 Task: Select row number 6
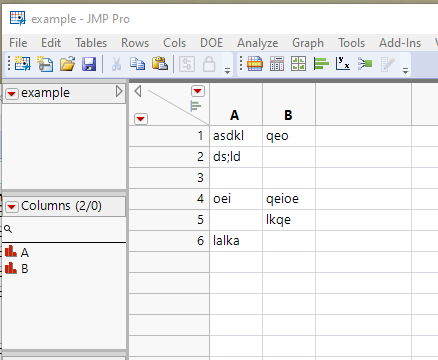tap(169, 241)
